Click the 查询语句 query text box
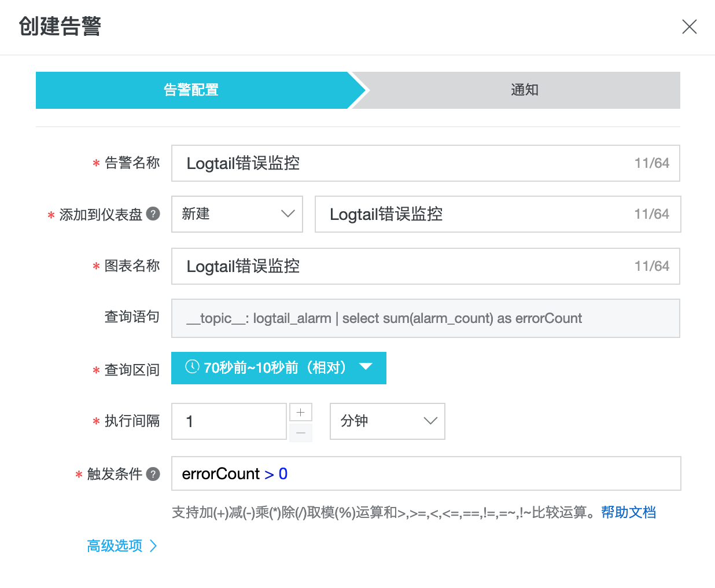 pos(425,318)
